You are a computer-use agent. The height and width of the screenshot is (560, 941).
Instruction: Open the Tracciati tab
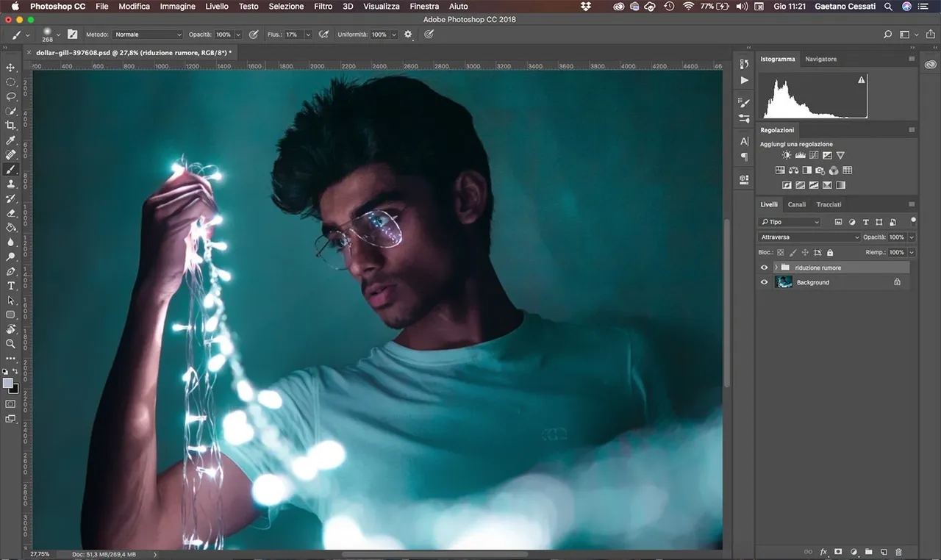click(829, 204)
